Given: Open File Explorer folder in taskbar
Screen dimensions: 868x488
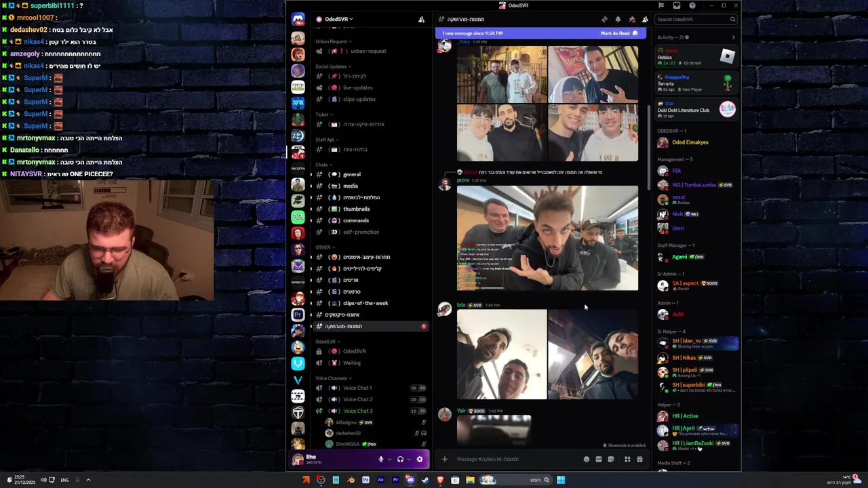Looking at the screenshot, I should pyautogui.click(x=470, y=480).
